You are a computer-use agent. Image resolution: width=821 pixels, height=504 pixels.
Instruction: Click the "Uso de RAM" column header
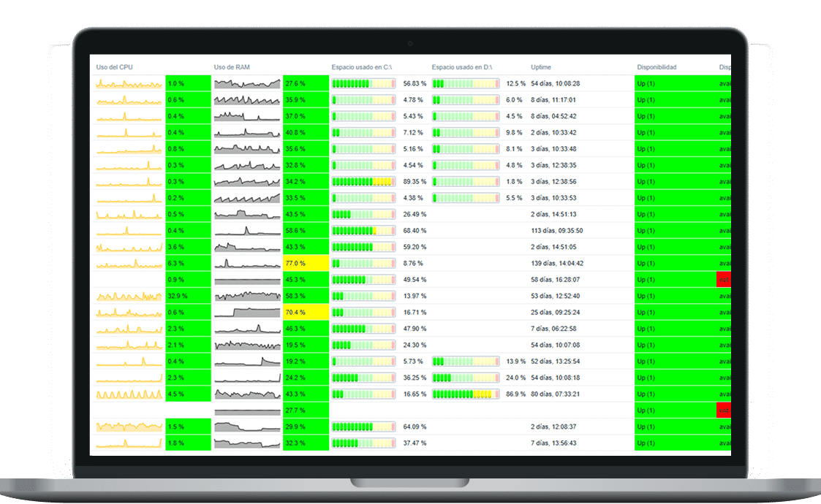(232, 67)
